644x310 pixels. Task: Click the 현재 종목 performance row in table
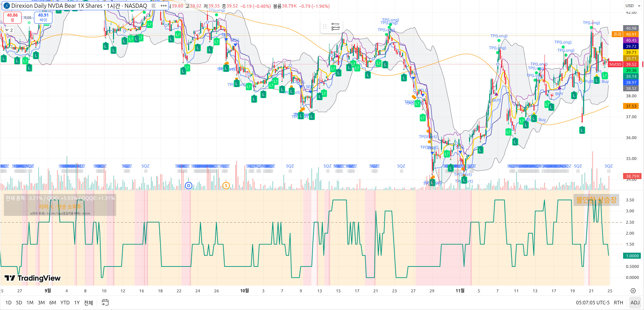pos(60,198)
